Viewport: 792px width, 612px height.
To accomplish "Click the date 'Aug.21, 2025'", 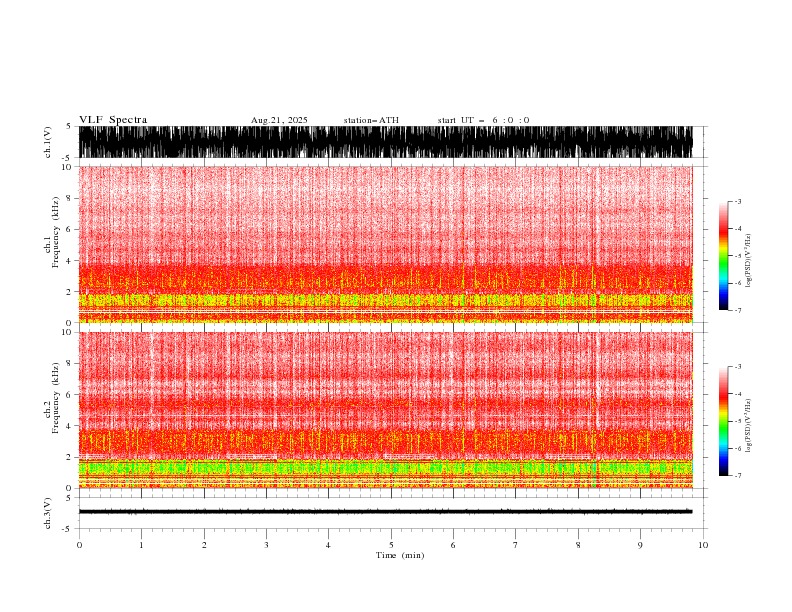I will (x=279, y=120).
